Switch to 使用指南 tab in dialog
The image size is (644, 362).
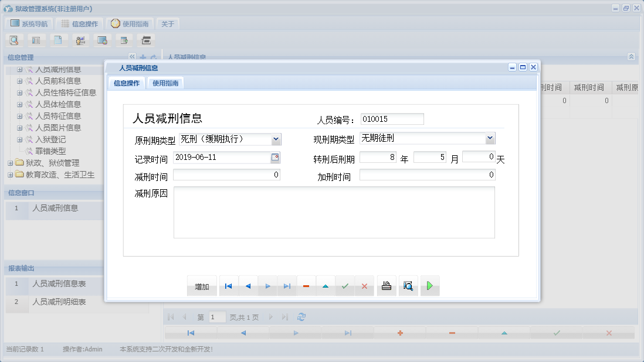[165, 83]
